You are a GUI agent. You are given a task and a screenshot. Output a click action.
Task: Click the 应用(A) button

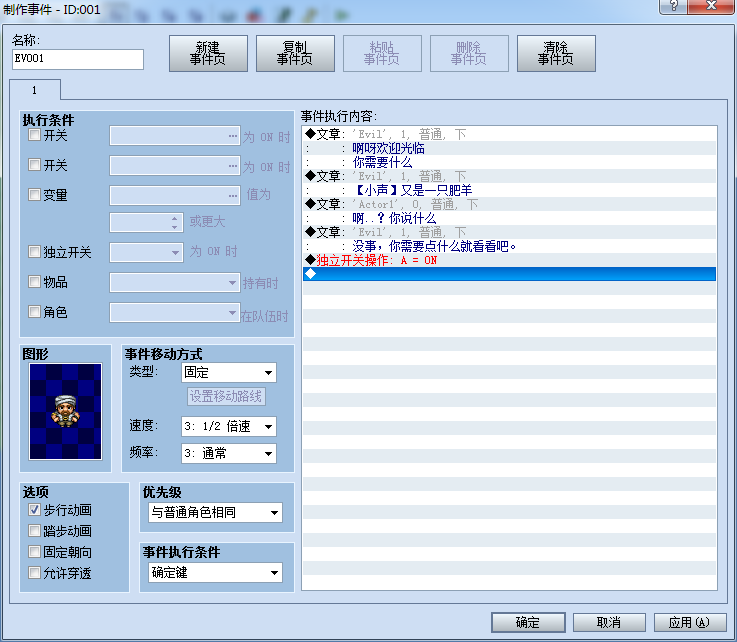point(690,623)
